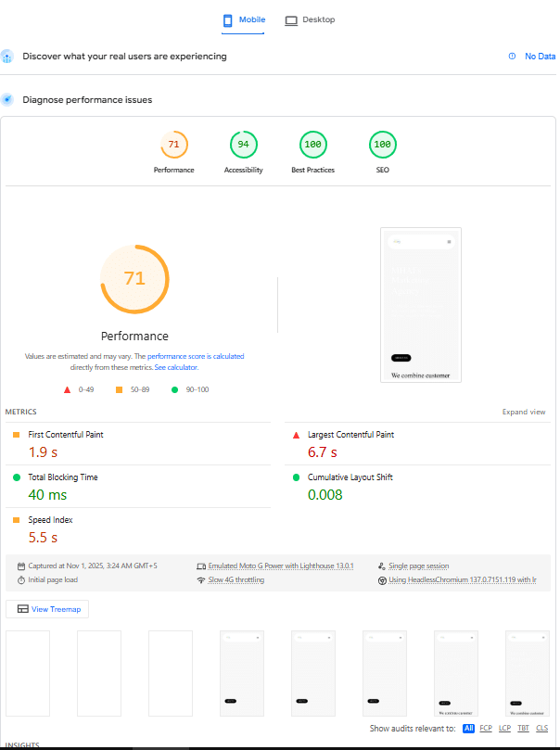Click the Performance score 71 gauge icon
Image resolution: width=560 pixels, height=750 pixels.
point(173,145)
